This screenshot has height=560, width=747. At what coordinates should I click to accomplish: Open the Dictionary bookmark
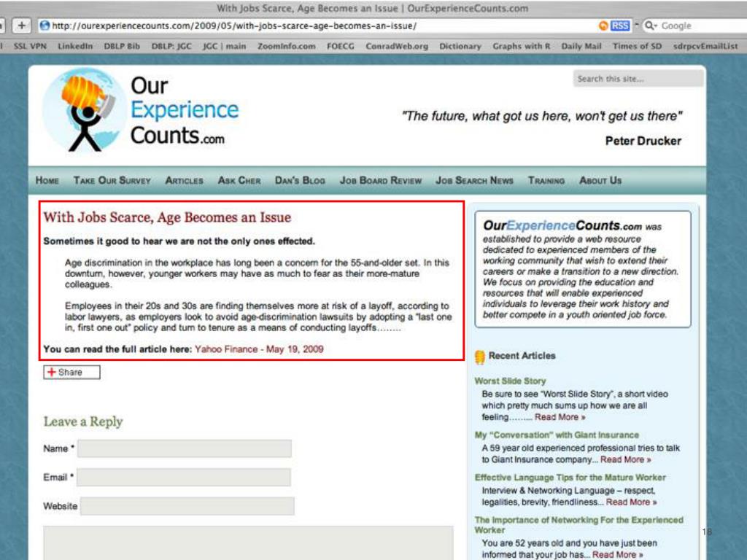point(460,46)
